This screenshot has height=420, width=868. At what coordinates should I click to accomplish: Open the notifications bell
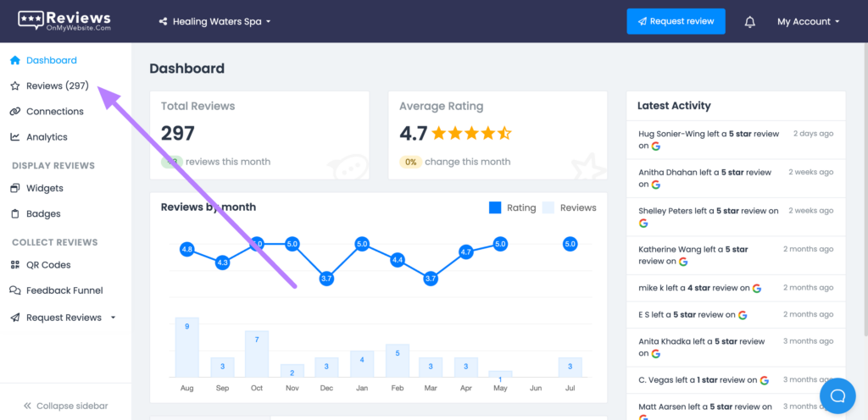pyautogui.click(x=749, y=21)
